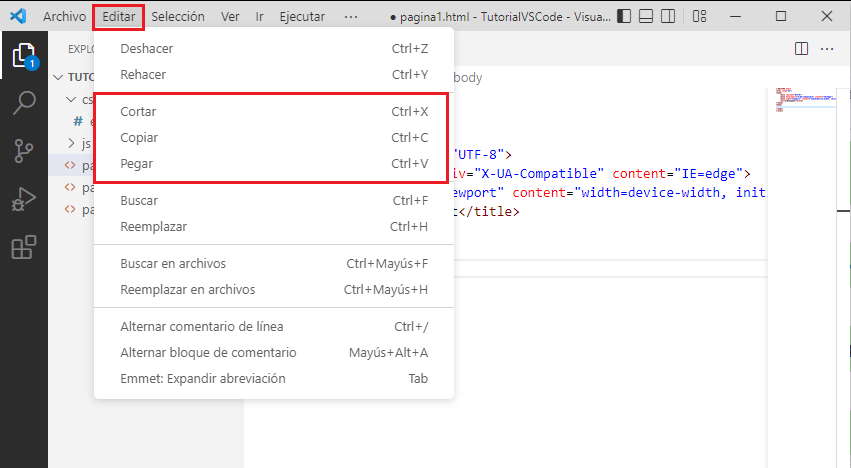The image size is (851, 468).
Task: Choose Deshacer from the Editar menu
Action: tap(274, 48)
